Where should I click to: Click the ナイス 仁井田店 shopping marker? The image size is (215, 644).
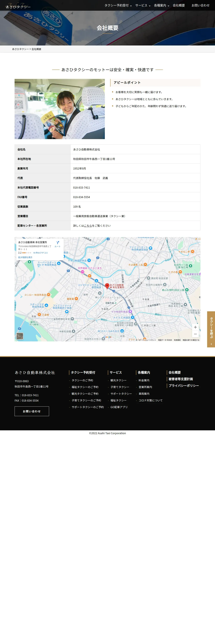pyautogui.click(x=133, y=317)
